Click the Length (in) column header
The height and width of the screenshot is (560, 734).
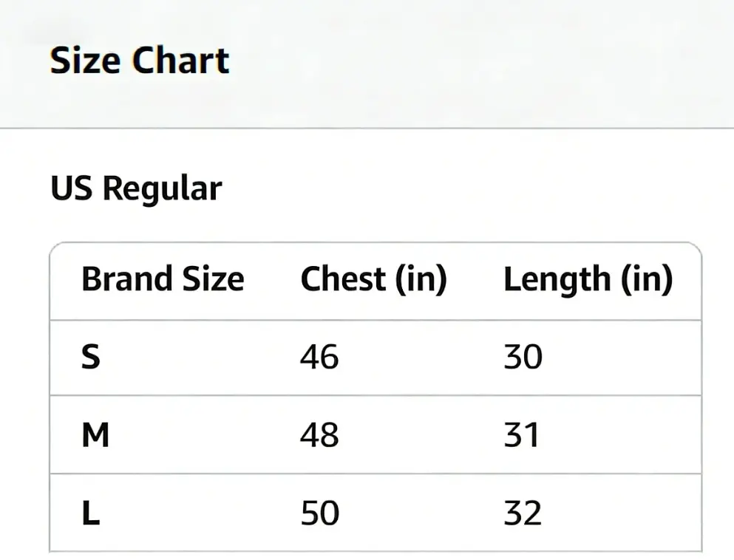click(588, 280)
